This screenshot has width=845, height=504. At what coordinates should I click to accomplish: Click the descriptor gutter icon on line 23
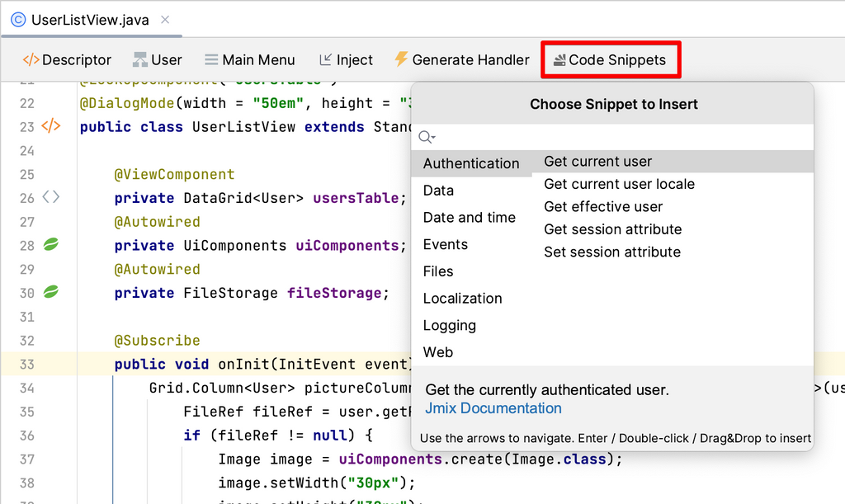pyautogui.click(x=53, y=126)
